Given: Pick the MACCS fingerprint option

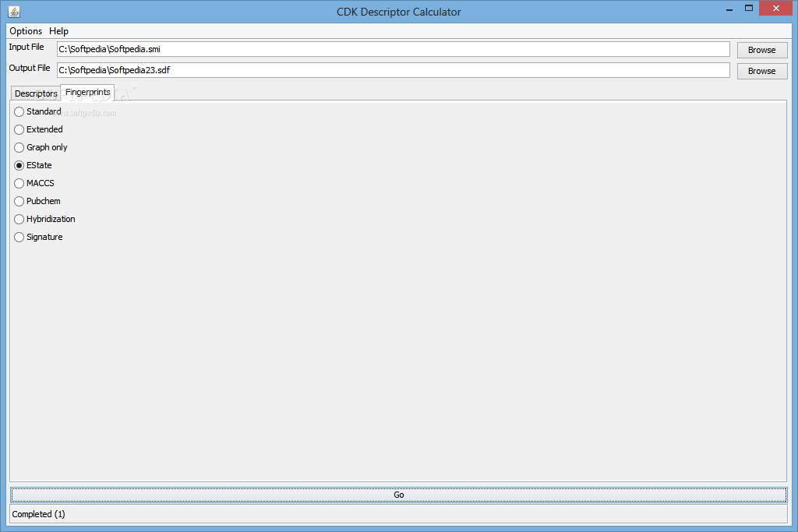Looking at the screenshot, I should coord(34,183).
